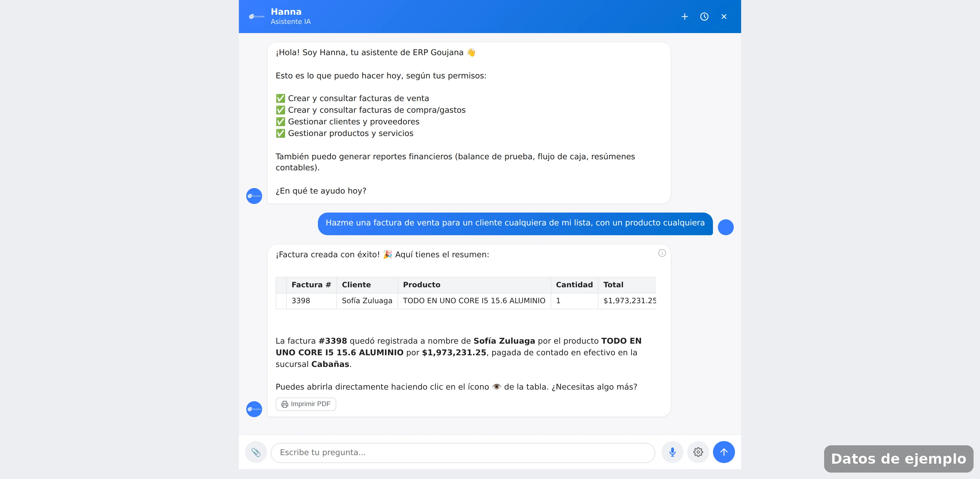Click 'También puedo generar reportes financieros' paragraph
The image size is (980, 479).
click(455, 162)
